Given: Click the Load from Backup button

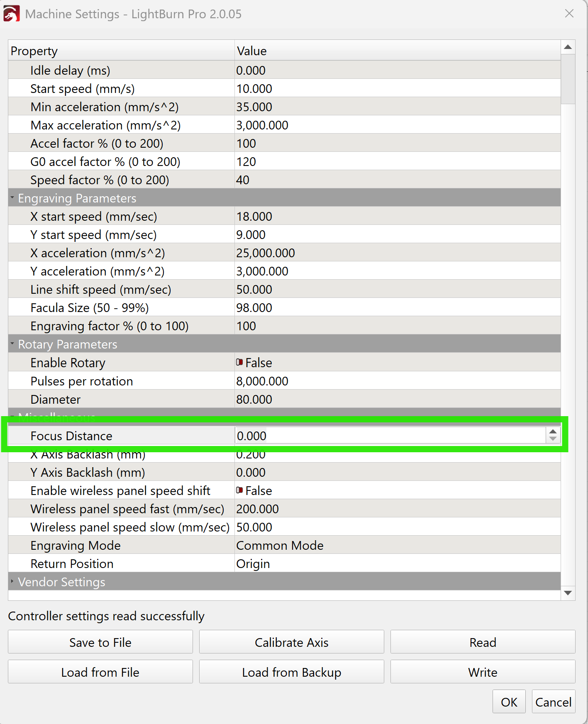Looking at the screenshot, I should [291, 672].
